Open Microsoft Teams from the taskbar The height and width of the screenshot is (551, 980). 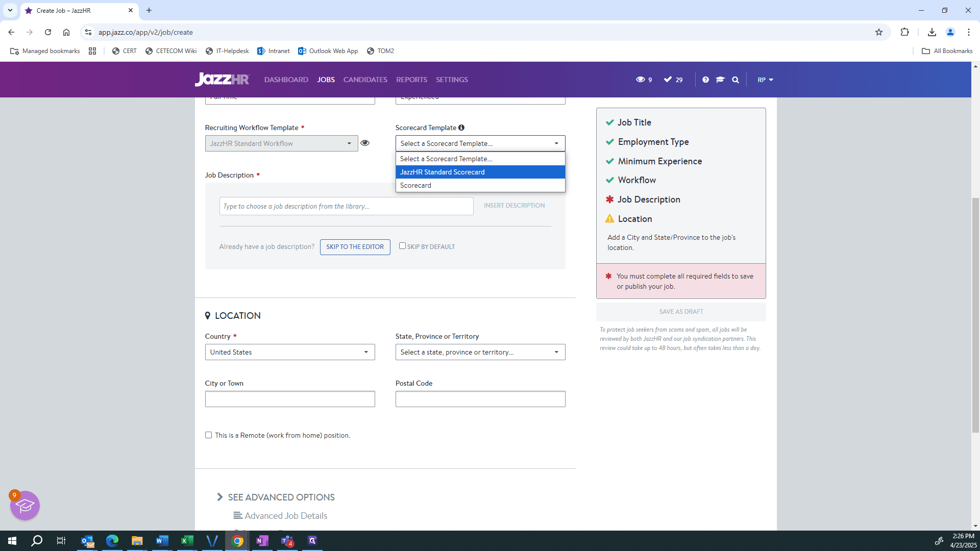coord(287,541)
